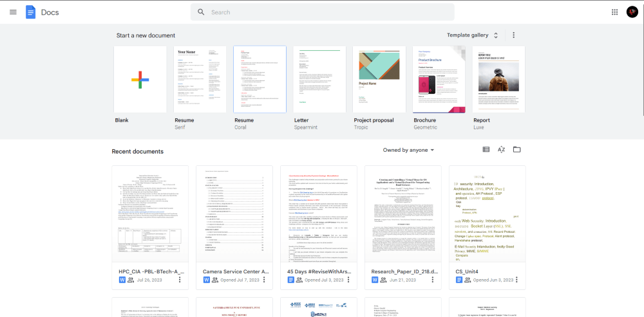Create a Blank document
The image size is (644, 317).
(140, 79)
